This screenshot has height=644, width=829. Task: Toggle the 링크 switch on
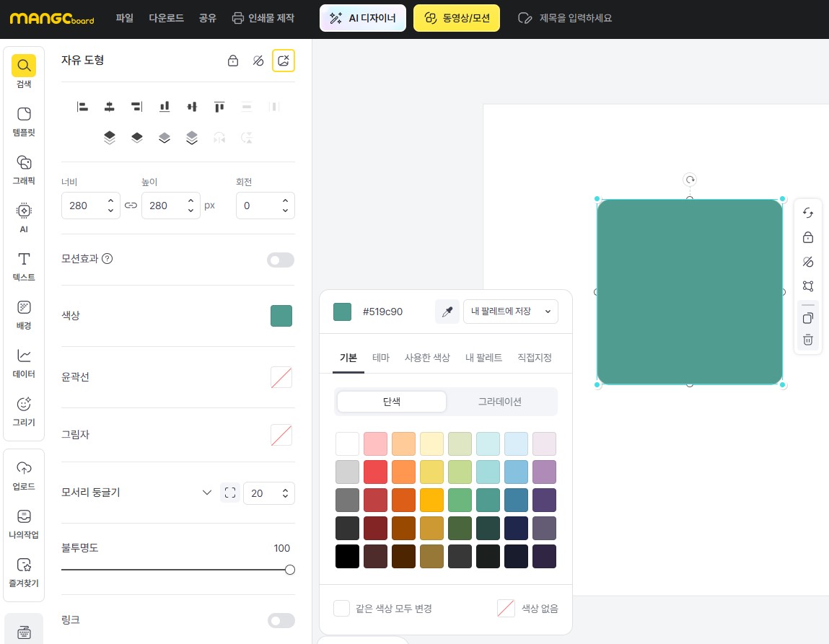coord(281,620)
